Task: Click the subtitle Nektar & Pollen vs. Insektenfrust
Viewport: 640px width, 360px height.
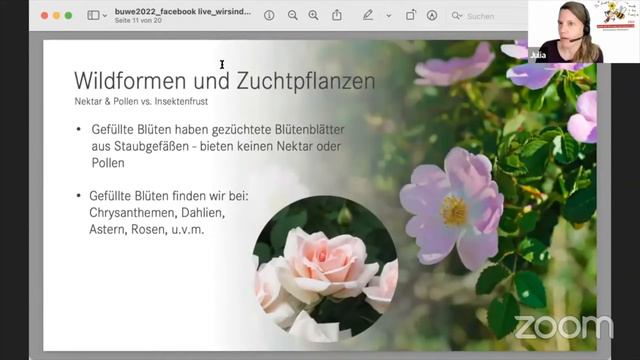Action: [141, 101]
